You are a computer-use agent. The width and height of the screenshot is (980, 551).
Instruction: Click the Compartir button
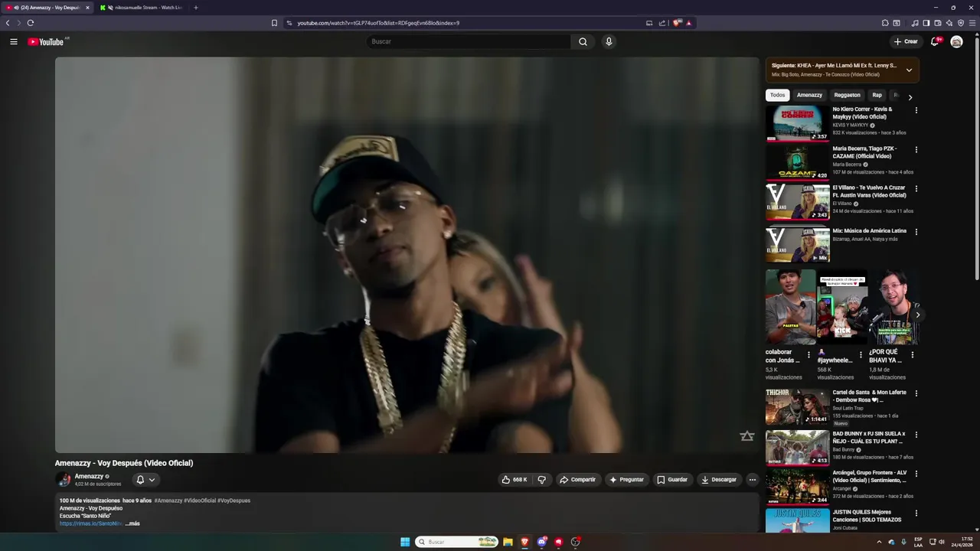click(577, 480)
